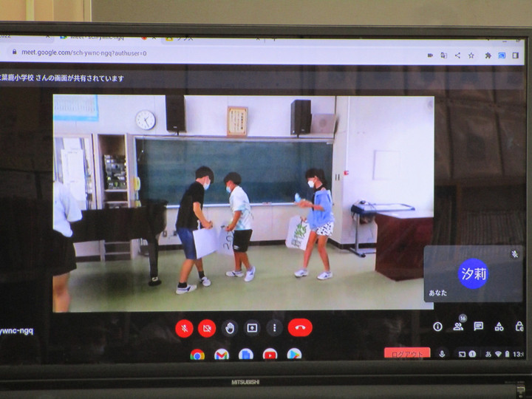Click the present screen button

[x=252, y=327]
